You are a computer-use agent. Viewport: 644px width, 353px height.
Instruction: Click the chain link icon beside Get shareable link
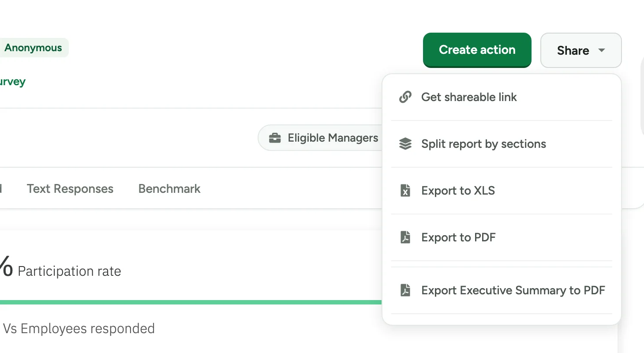[x=405, y=97]
